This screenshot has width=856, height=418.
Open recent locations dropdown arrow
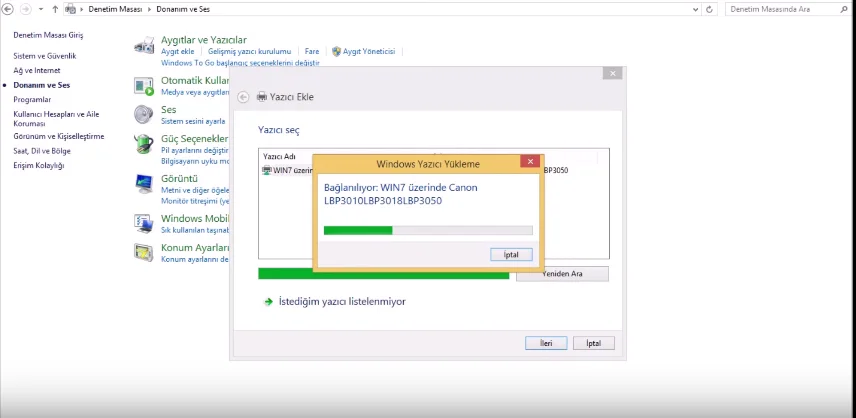pos(40,9)
